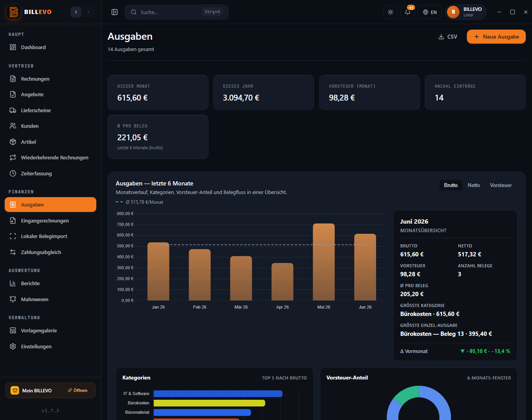Screen dimensions: 532x420
Task: Click the Ø pro Beleg 221,05 € card
Action: (x=158, y=137)
